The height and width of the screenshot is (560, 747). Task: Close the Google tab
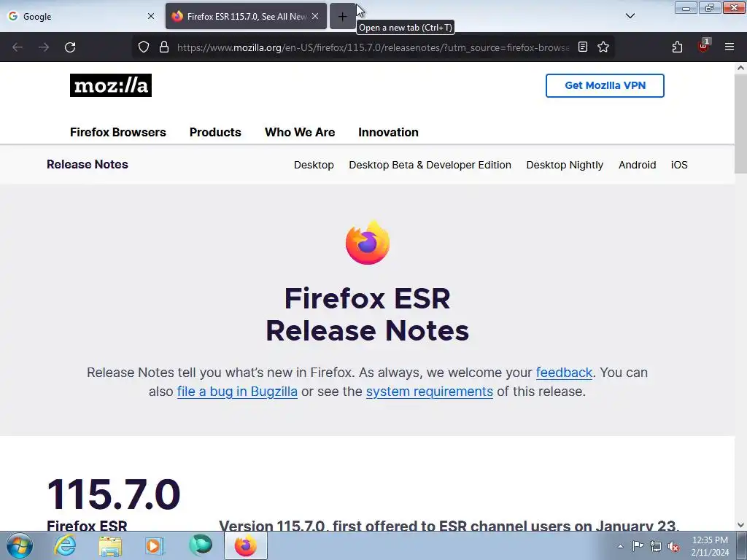click(150, 16)
